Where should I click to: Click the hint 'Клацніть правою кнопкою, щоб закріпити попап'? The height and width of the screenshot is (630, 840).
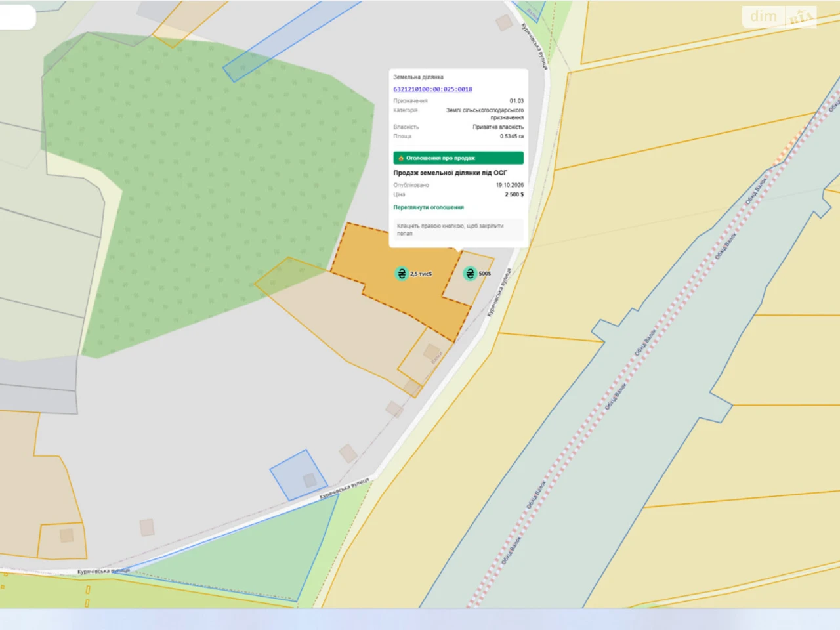[x=458, y=230]
